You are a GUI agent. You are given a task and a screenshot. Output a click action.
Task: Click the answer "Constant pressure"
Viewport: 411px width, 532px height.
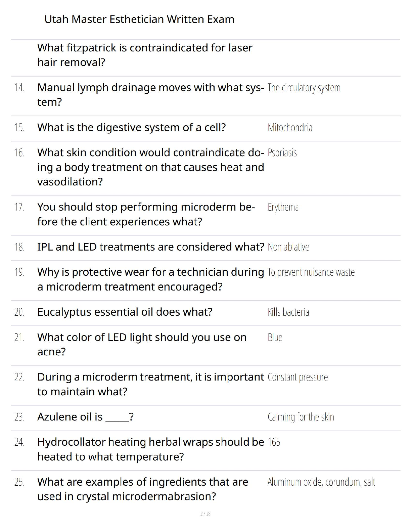(298, 378)
